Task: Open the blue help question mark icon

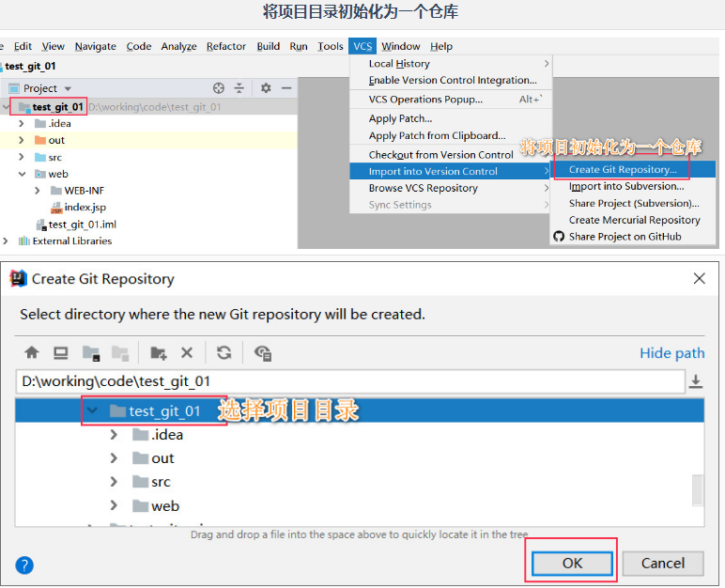Action: point(24,565)
